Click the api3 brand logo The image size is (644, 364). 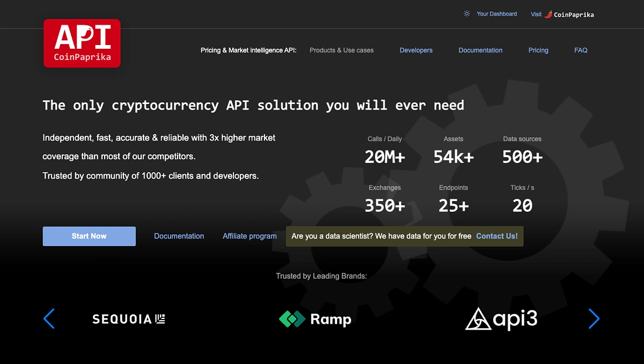point(501,319)
